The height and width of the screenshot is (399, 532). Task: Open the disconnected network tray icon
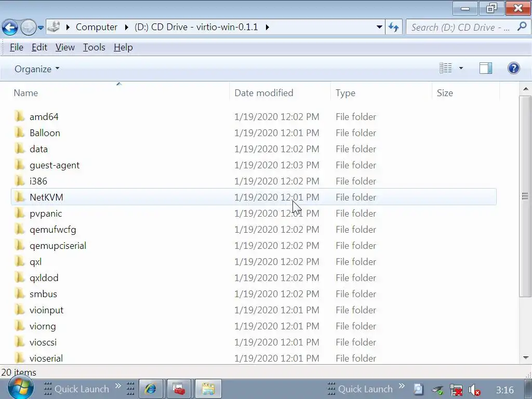[x=456, y=390]
